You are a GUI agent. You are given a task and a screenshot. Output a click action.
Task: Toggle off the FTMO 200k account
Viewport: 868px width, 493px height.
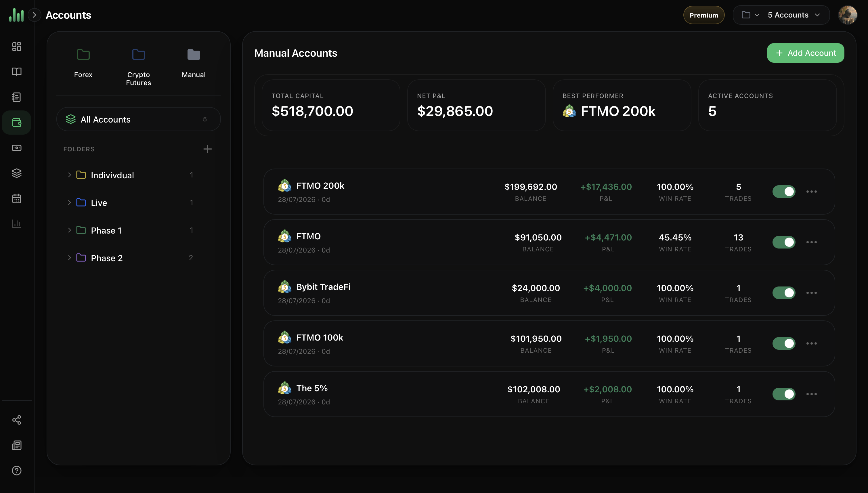pyautogui.click(x=784, y=192)
